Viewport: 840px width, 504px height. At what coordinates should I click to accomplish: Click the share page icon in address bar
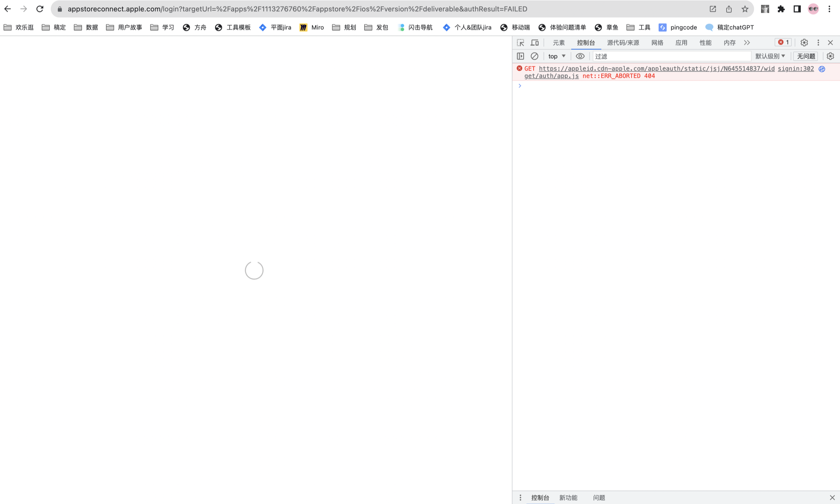click(x=729, y=9)
